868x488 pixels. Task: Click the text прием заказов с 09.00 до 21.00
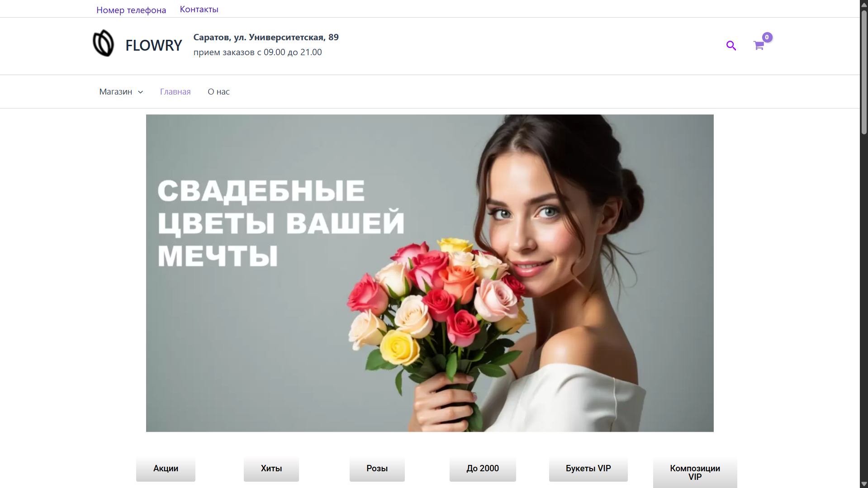pos(258,52)
